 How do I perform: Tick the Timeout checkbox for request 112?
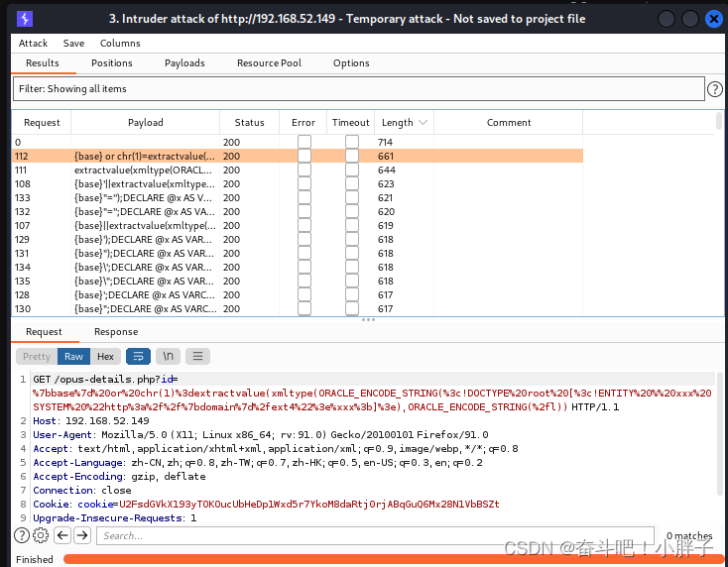pyautogui.click(x=352, y=156)
